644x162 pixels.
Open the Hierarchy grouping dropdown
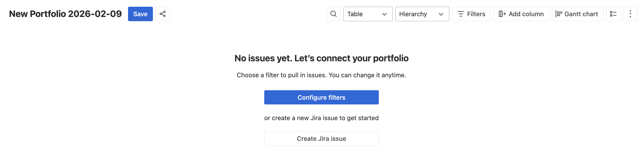pos(422,14)
